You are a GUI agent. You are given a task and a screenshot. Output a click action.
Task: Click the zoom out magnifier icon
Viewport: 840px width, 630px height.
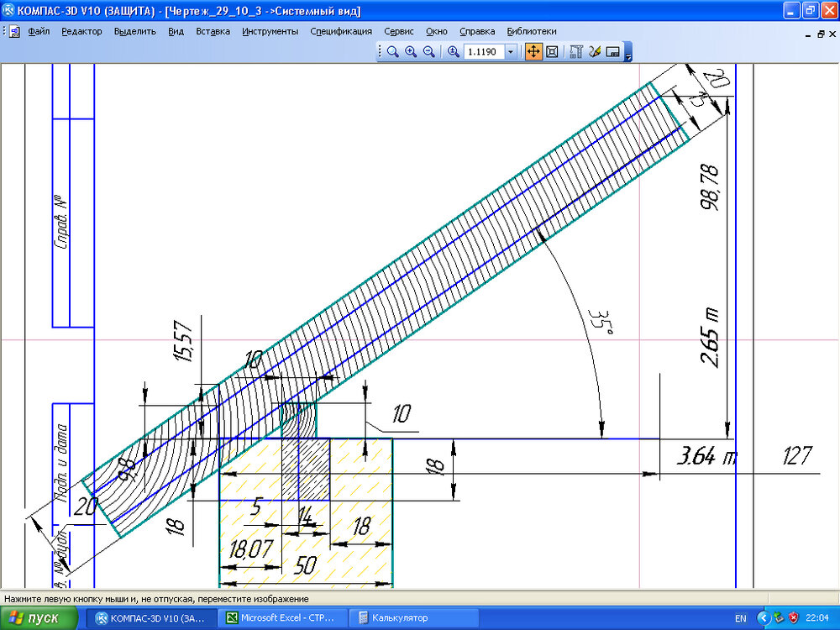tap(428, 51)
